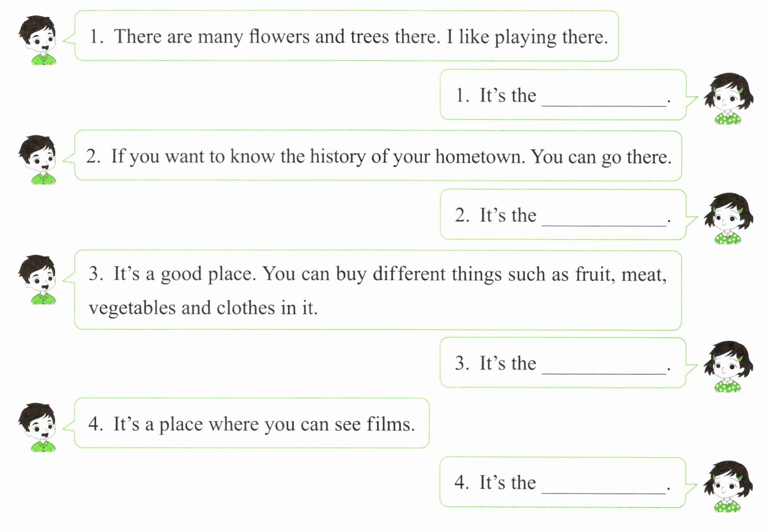Click the boy avatar beside riddle 2
The width and height of the screenshot is (770, 532).
point(38,160)
